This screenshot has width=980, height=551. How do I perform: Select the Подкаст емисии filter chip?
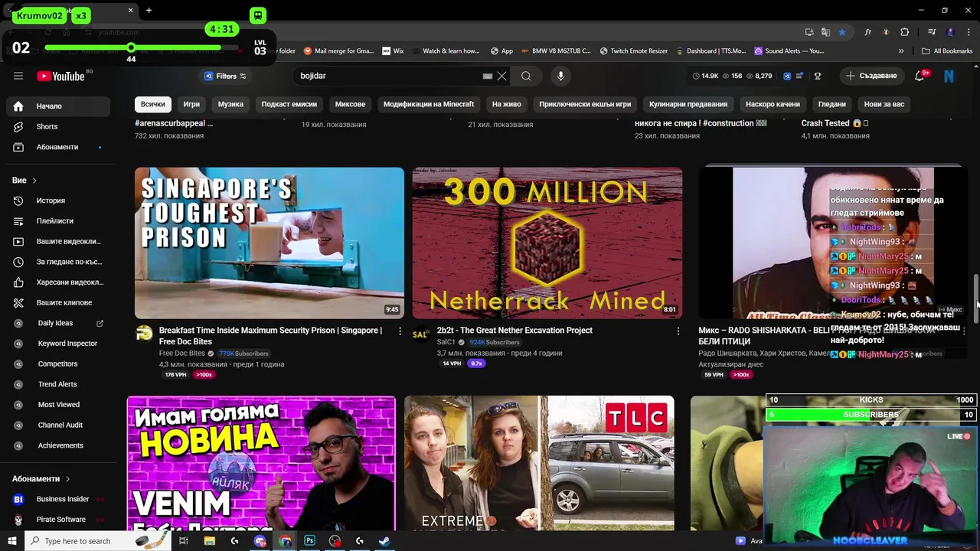point(289,104)
